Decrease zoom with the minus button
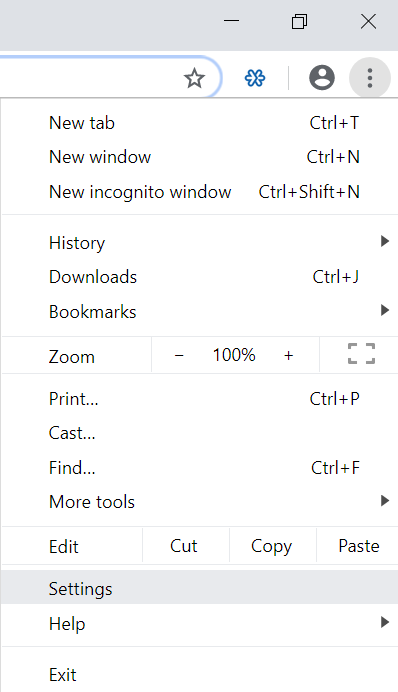The height and width of the screenshot is (692, 398). [179, 355]
